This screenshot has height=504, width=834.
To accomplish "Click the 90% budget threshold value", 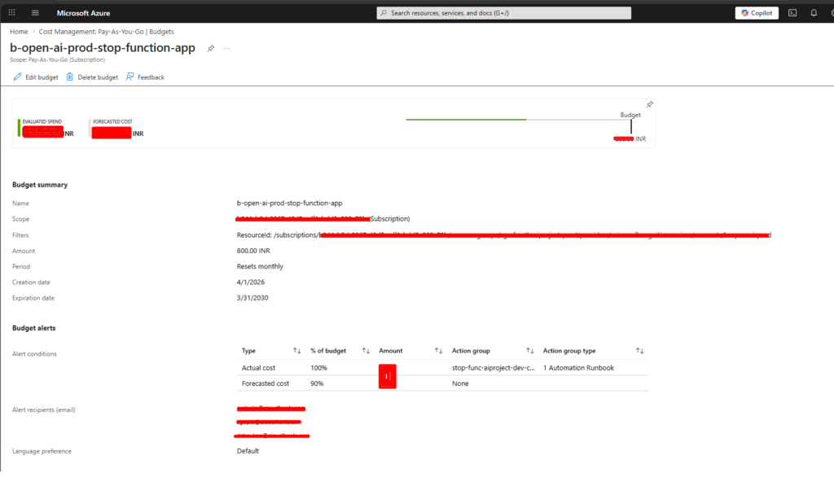I will click(317, 383).
